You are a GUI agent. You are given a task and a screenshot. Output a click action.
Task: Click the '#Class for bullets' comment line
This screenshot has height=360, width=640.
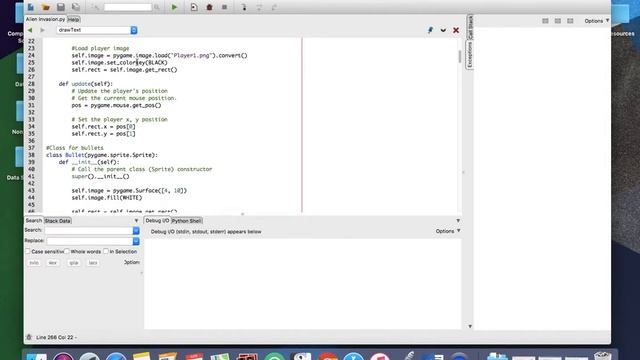click(75, 148)
